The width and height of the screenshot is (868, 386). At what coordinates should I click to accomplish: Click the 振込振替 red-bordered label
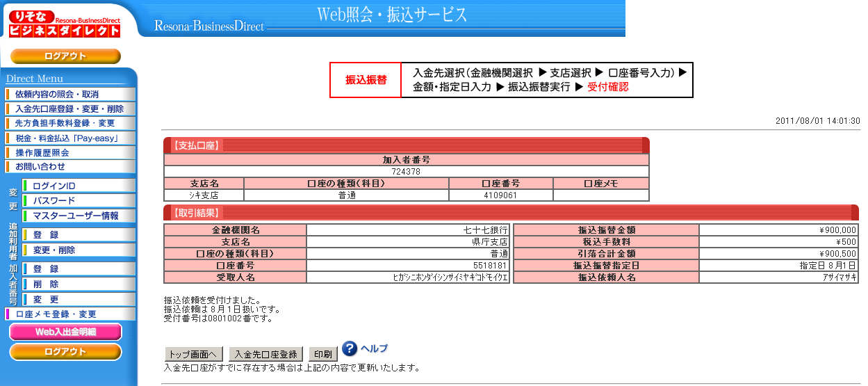click(x=366, y=80)
